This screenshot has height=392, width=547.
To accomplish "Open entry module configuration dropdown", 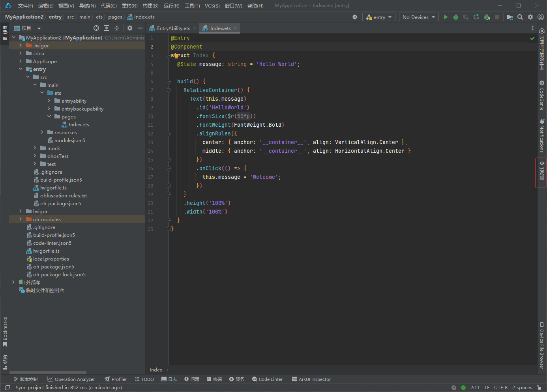I will point(379,17).
